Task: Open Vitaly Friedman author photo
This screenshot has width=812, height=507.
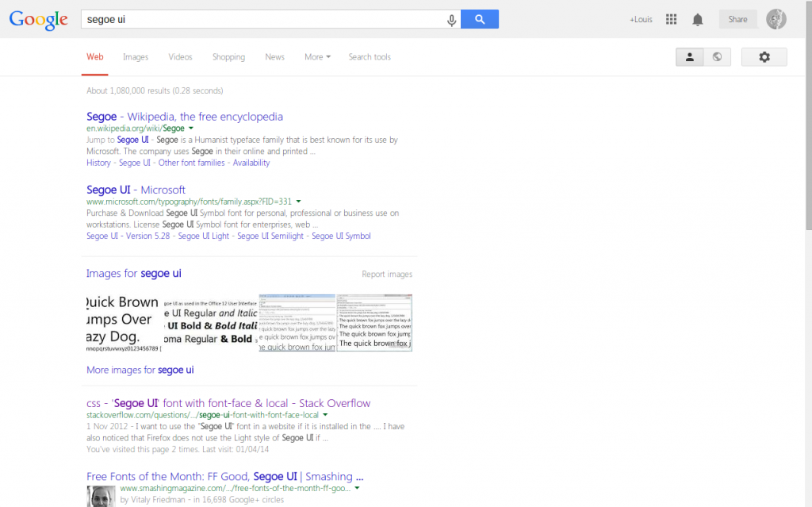Action: pos(101,497)
